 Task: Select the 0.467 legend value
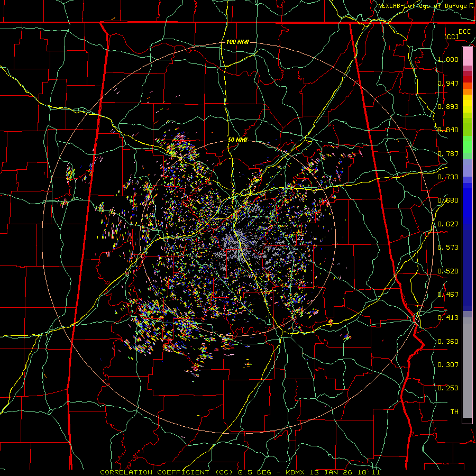point(448,295)
